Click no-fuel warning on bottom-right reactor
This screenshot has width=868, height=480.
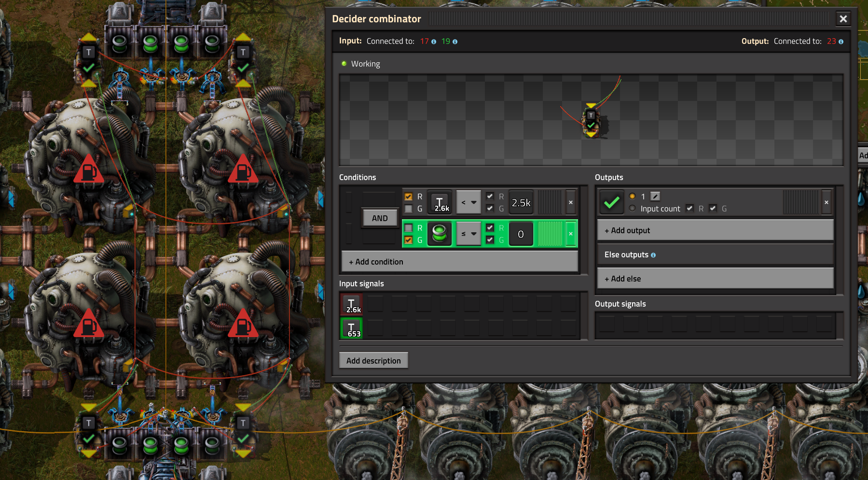(x=243, y=324)
